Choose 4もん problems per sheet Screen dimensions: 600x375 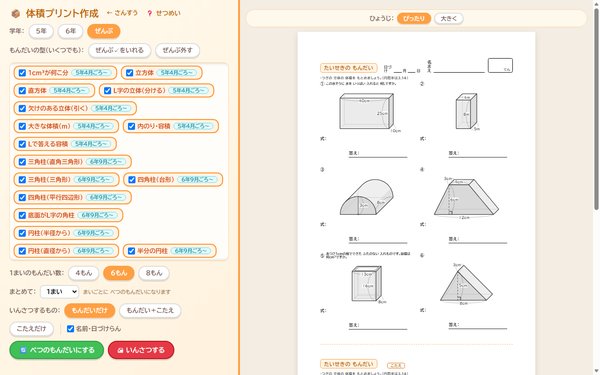[x=83, y=273]
